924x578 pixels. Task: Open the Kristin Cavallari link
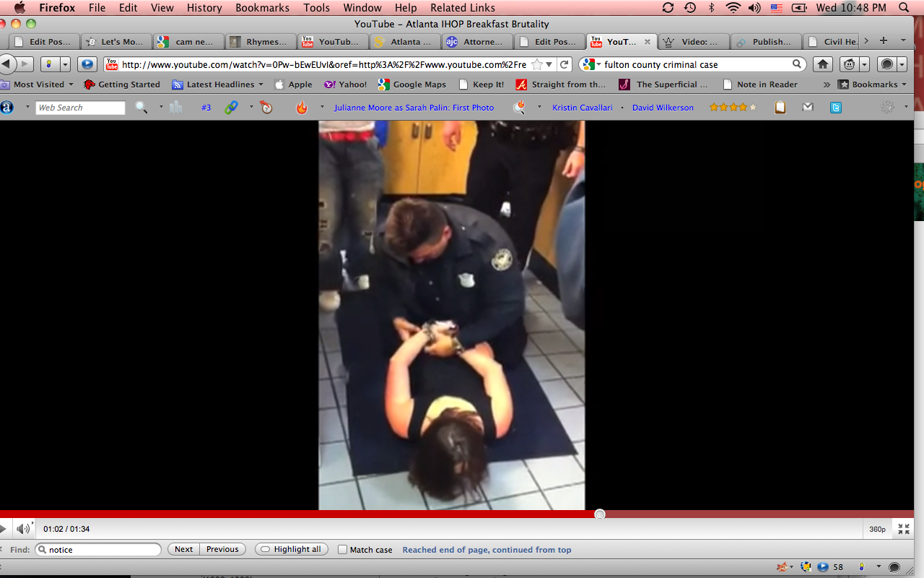pos(582,108)
